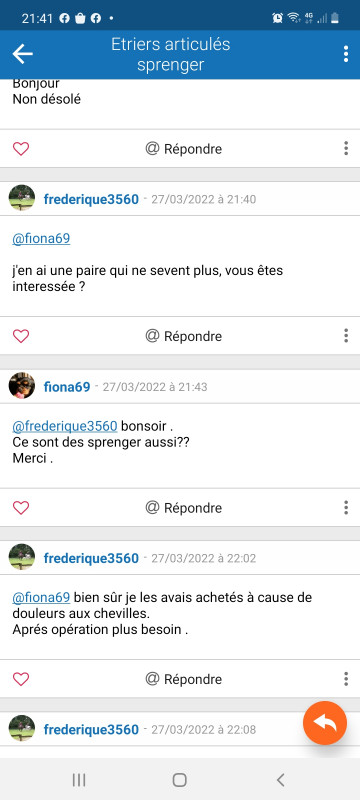
Task: Open @frederique3560 mention link
Action: tap(65, 426)
